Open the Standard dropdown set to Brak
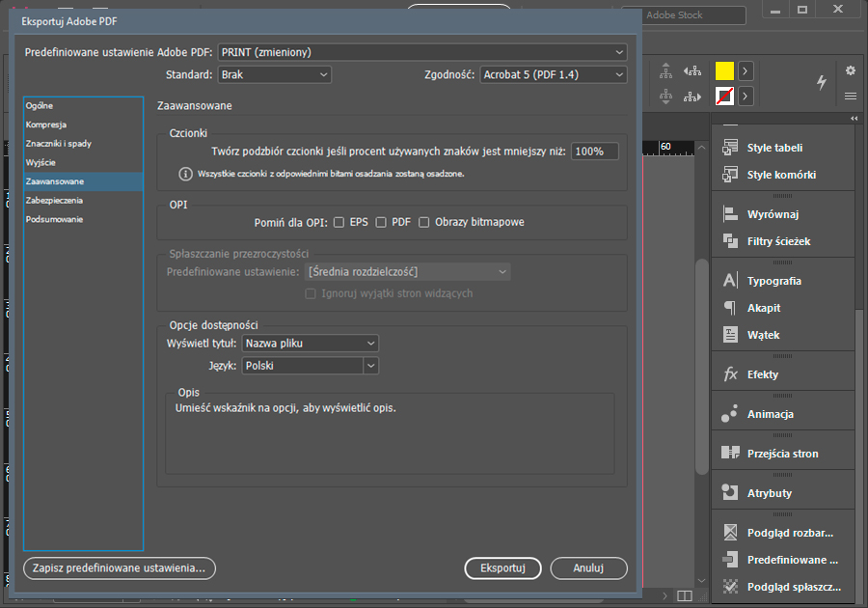 coord(275,74)
